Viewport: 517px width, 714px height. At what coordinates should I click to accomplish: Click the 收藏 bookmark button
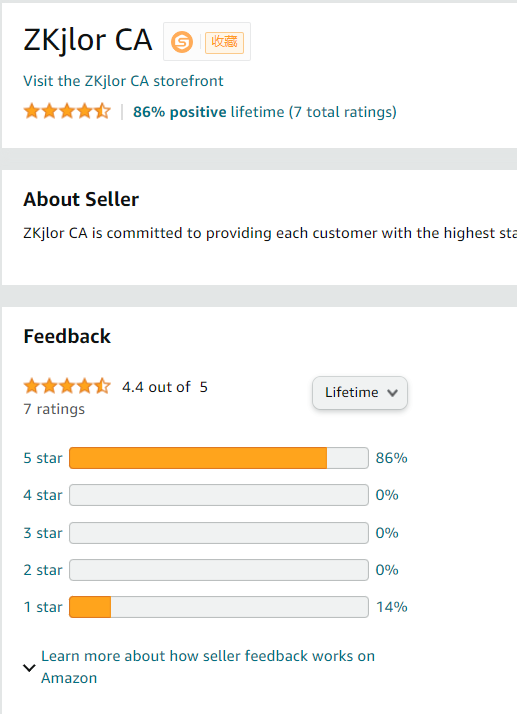pos(224,42)
